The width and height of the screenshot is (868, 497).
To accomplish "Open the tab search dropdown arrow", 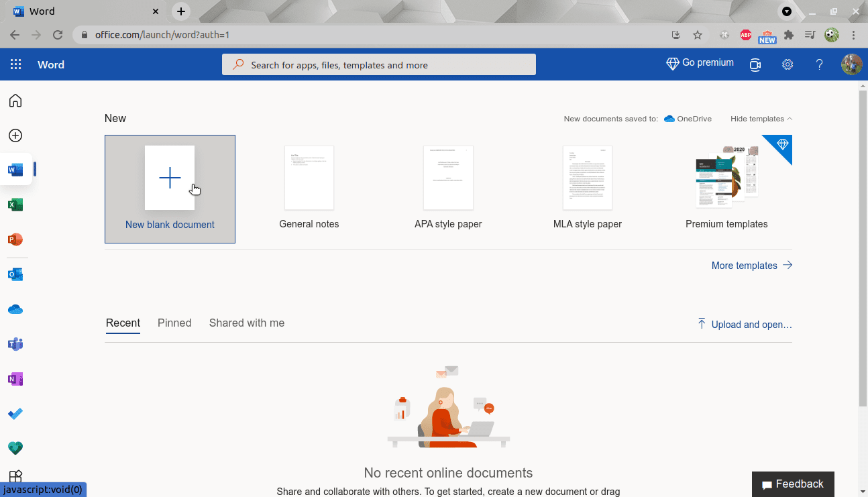I will (787, 11).
